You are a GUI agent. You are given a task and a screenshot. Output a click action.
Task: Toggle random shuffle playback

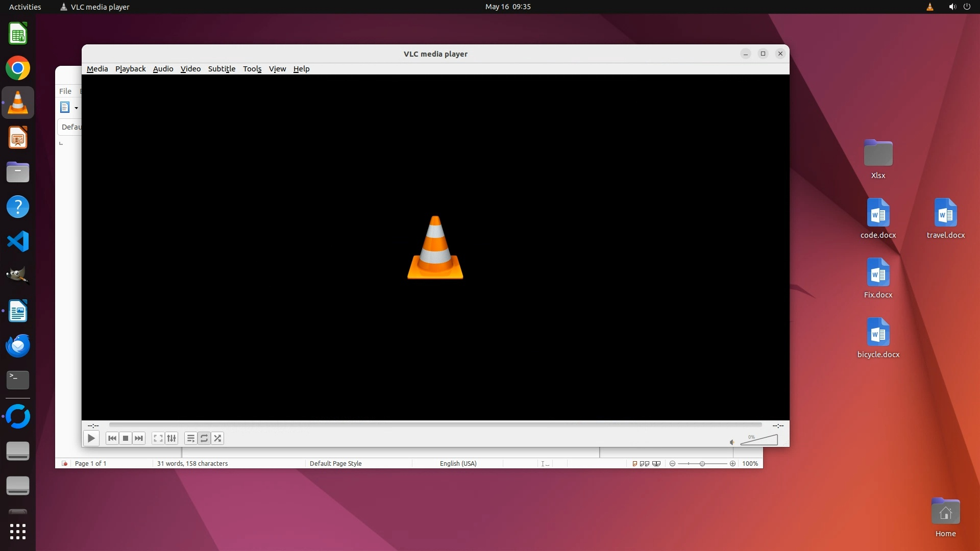coord(217,438)
